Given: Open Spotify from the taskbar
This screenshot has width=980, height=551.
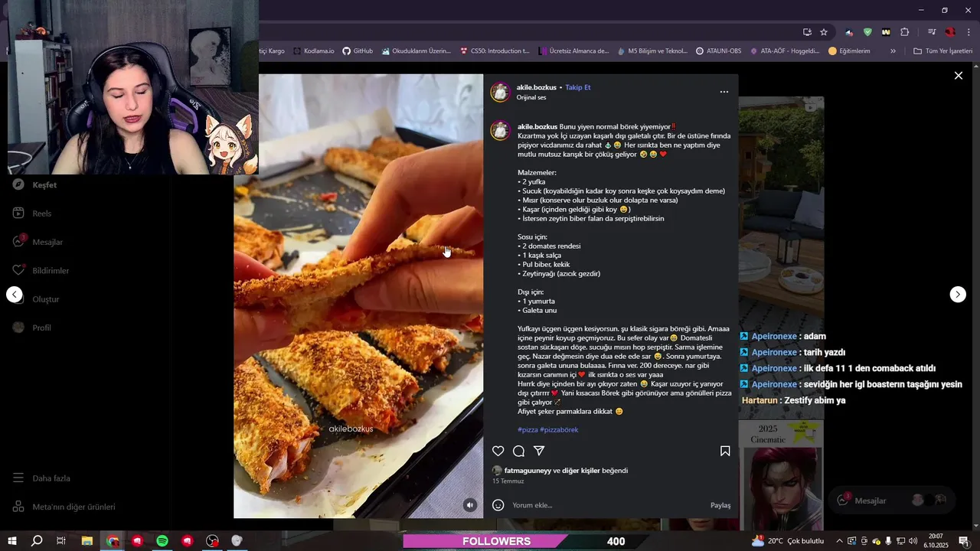Looking at the screenshot, I should coord(162,541).
